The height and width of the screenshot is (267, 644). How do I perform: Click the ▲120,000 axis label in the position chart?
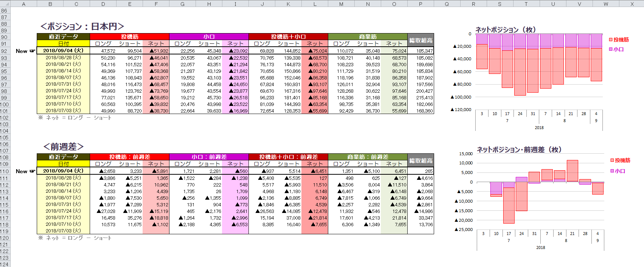(x=461, y=110)
